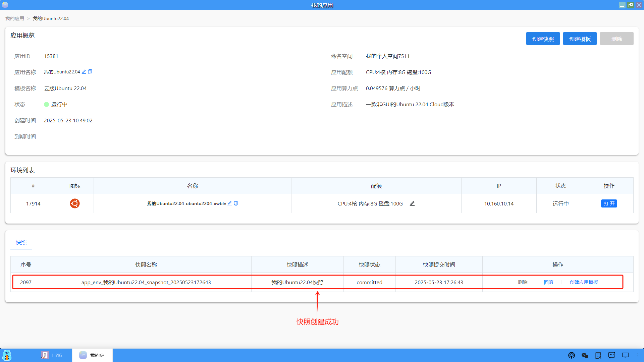
Task: Expand the three-dot more menu in tray
Action: [x=638, y=355]
